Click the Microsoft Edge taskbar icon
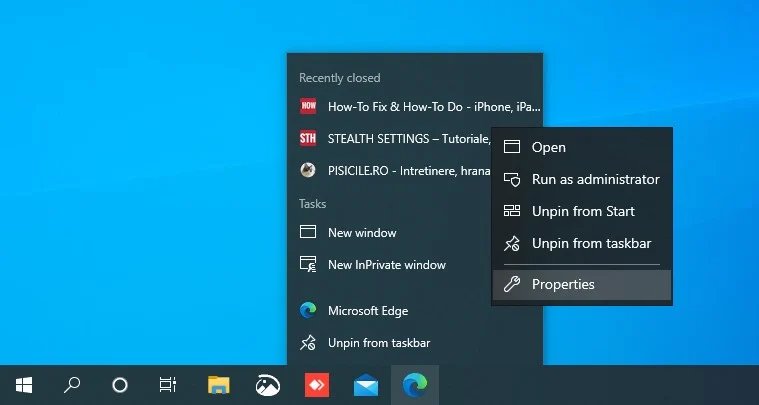 [x=413, y=385]
